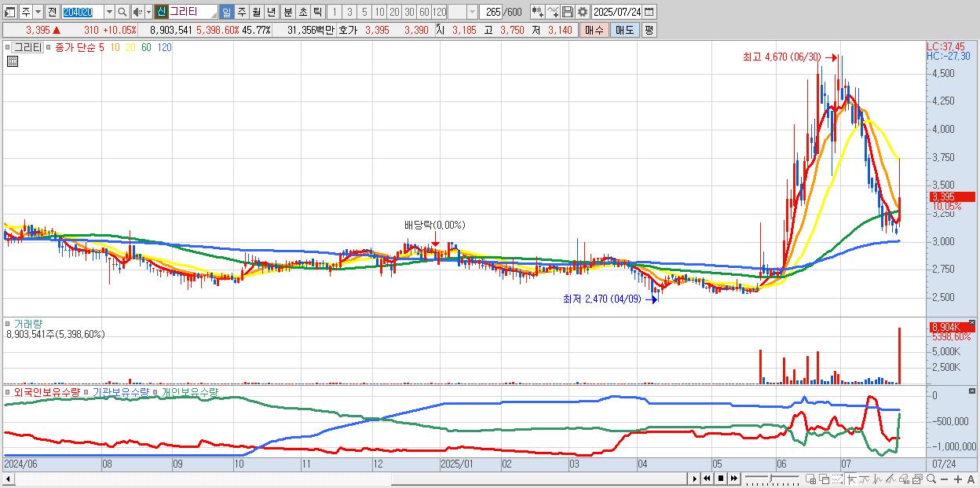The height and width of the screenshot is (488, 980).
Task: Open the calendar date picker icon
Action: click(649, 12)
